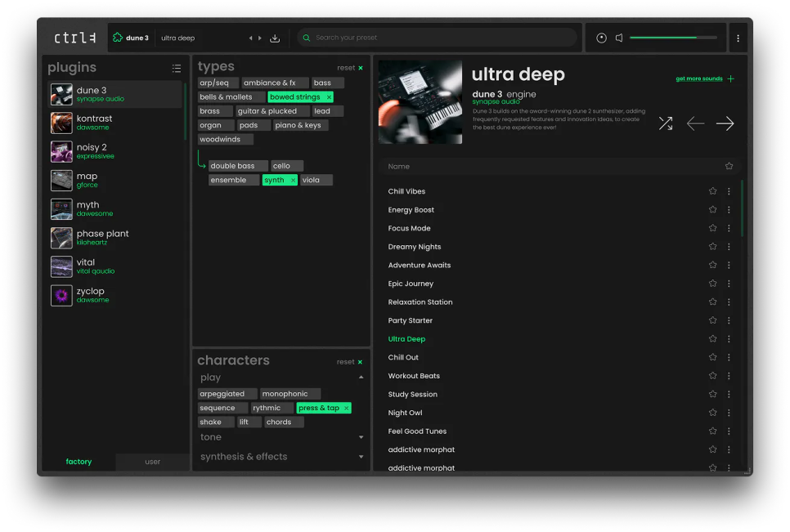Open options menu for Feel Good Tunes
790x532 pixels.
click(x=729, y=431)
